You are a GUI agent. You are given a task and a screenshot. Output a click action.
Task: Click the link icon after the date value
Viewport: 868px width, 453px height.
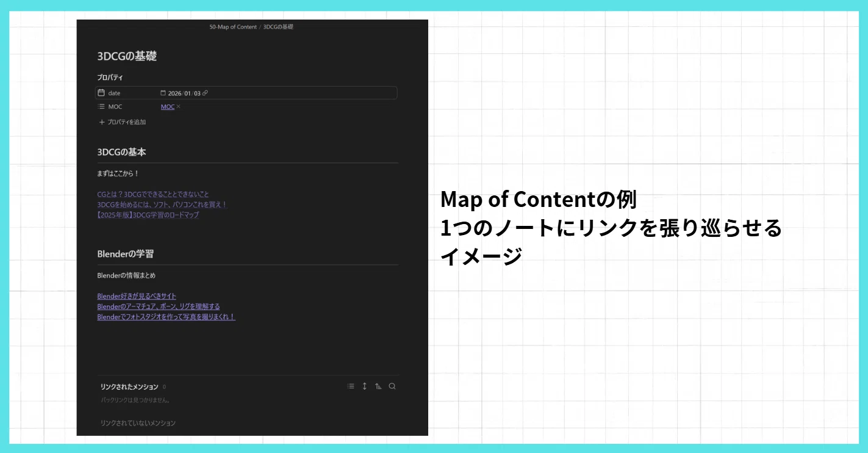click(x=205, y=93)
